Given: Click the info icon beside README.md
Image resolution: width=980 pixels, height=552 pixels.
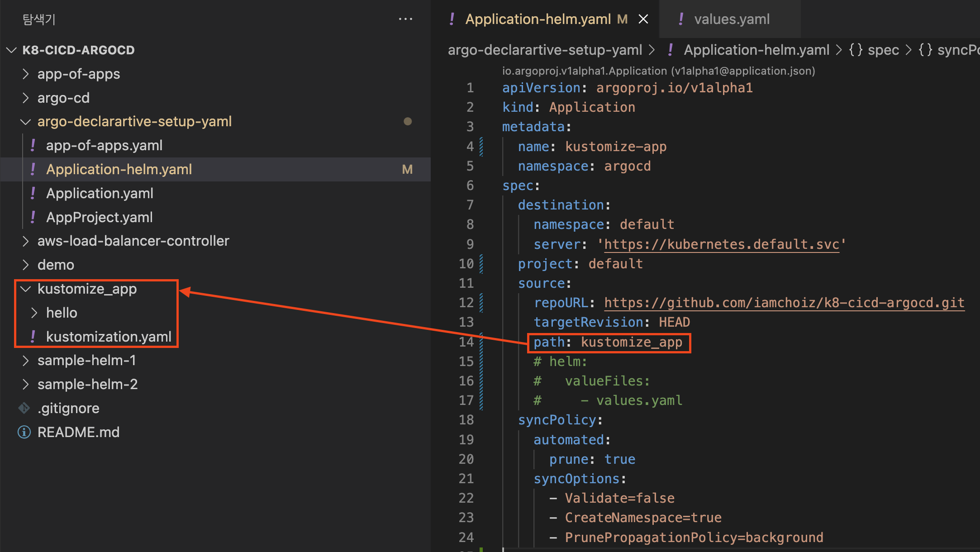Looking at the screenshot, I should pyautogui.click(x=24, y=432).
